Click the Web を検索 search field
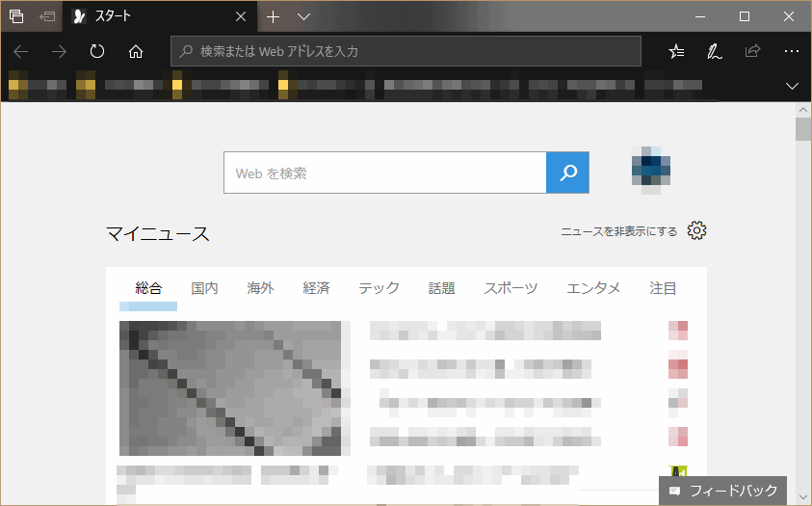The height and width of the screenshot is (506, 812). 385,173
